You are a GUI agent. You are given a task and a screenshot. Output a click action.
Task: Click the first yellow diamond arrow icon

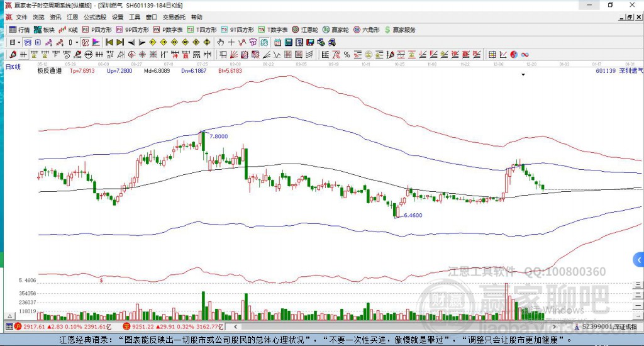pos(153,42)
